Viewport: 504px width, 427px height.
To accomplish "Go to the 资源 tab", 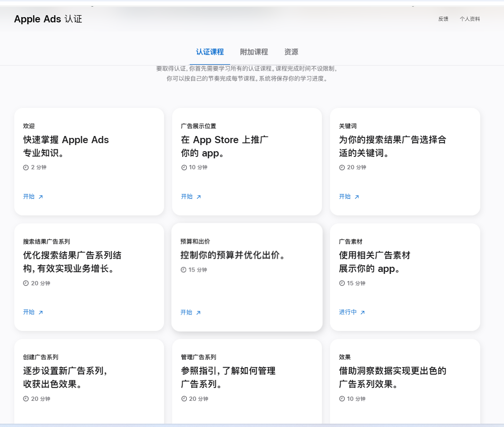I will click(291, 52).
